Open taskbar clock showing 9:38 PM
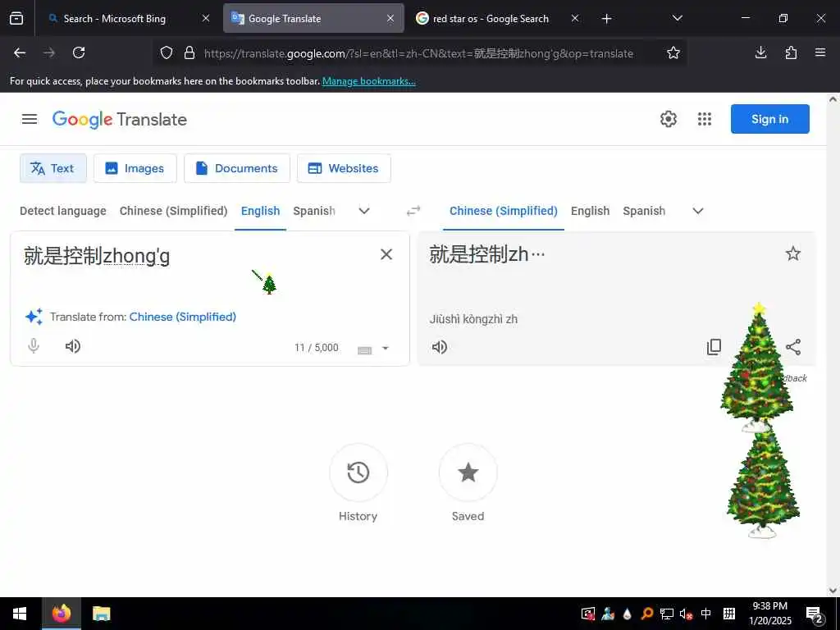 (769, 614)
